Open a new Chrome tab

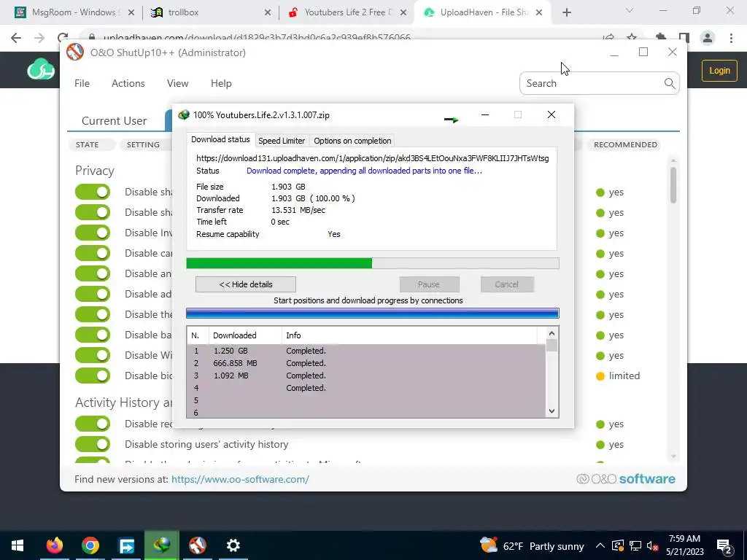pyautogui.click(x=566, y=12)
